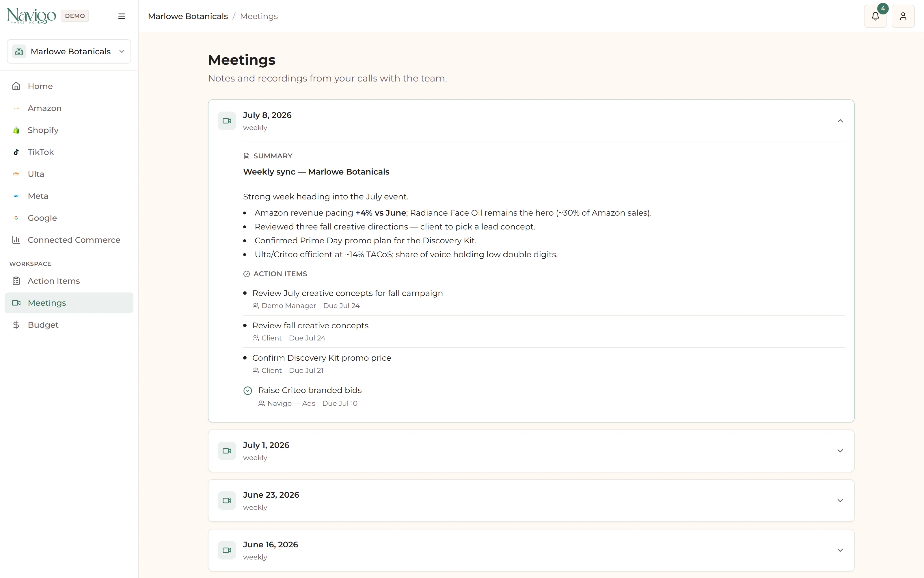This screenshot has height=578, width=924.
Task: Click the 'Due Jul 21' label
Action: pos(306,370)
